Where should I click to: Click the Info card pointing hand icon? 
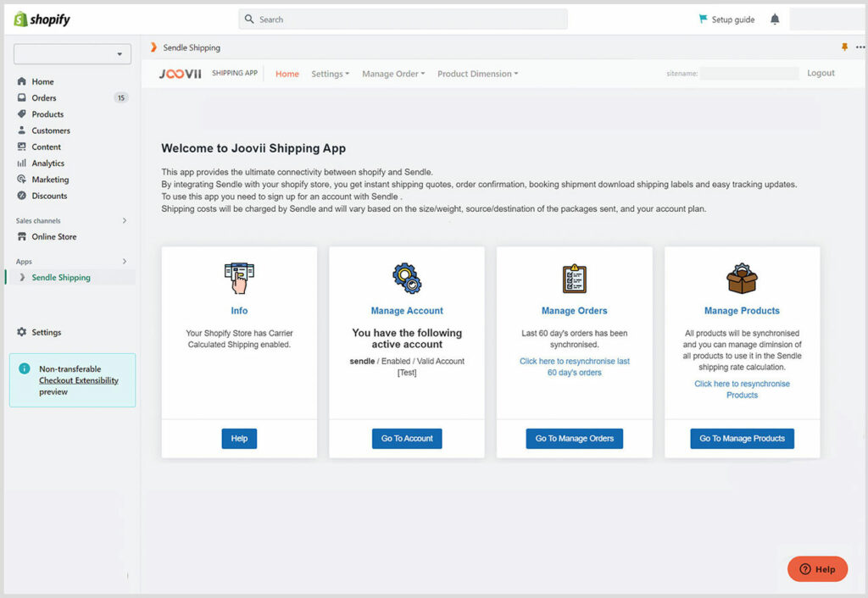click(x=239, y=278)
